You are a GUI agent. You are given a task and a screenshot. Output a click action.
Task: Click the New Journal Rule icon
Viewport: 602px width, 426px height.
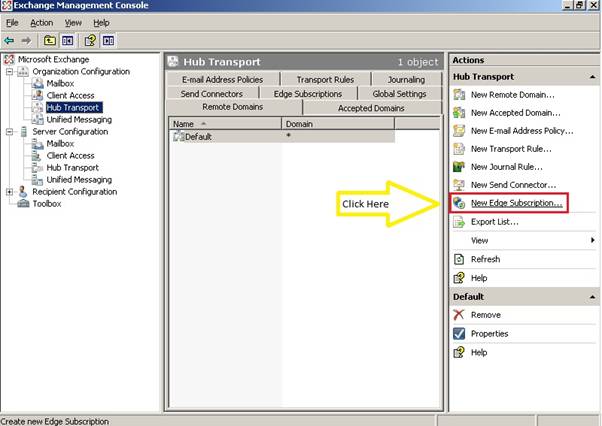pyautogui.click(x=459, y=167)
